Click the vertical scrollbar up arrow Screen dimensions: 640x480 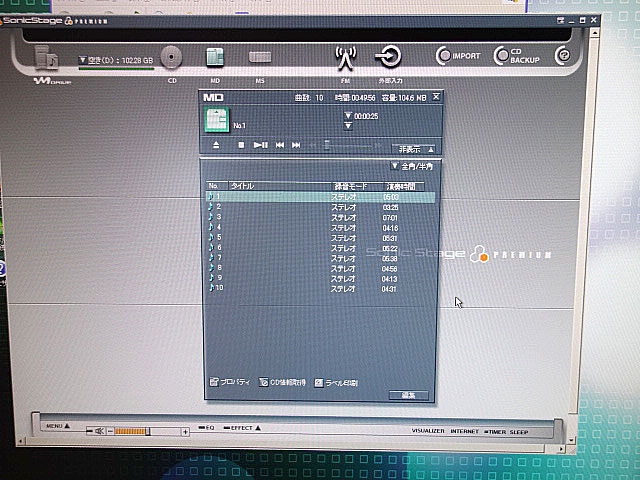[x=595, y=32]
